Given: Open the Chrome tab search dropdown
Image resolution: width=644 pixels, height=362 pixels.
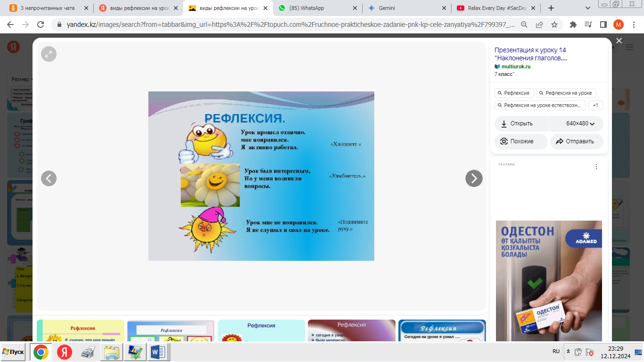Looking at the screenshot, I should click(587, 8).
